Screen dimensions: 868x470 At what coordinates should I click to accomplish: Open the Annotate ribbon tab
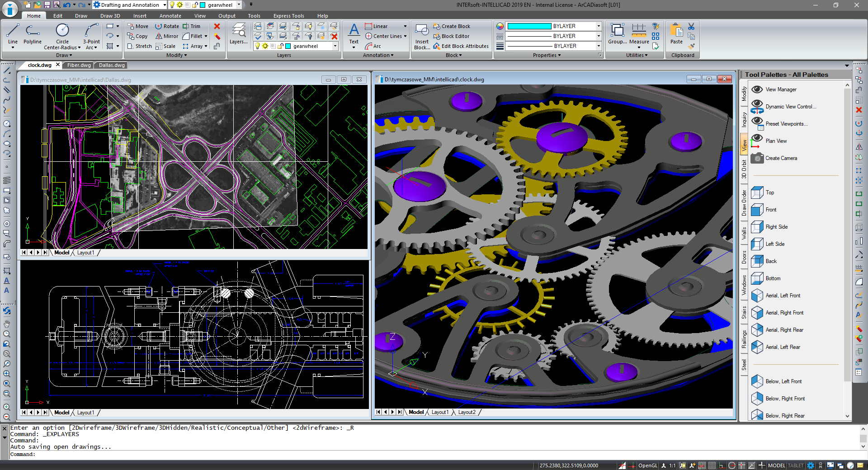coord(170,16)
